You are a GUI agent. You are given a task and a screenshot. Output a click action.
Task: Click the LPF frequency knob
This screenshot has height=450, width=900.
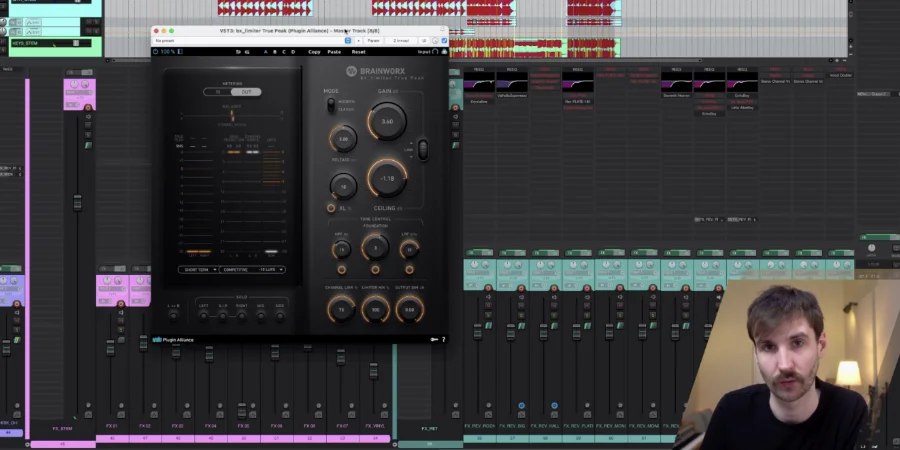tap(409, 249)
